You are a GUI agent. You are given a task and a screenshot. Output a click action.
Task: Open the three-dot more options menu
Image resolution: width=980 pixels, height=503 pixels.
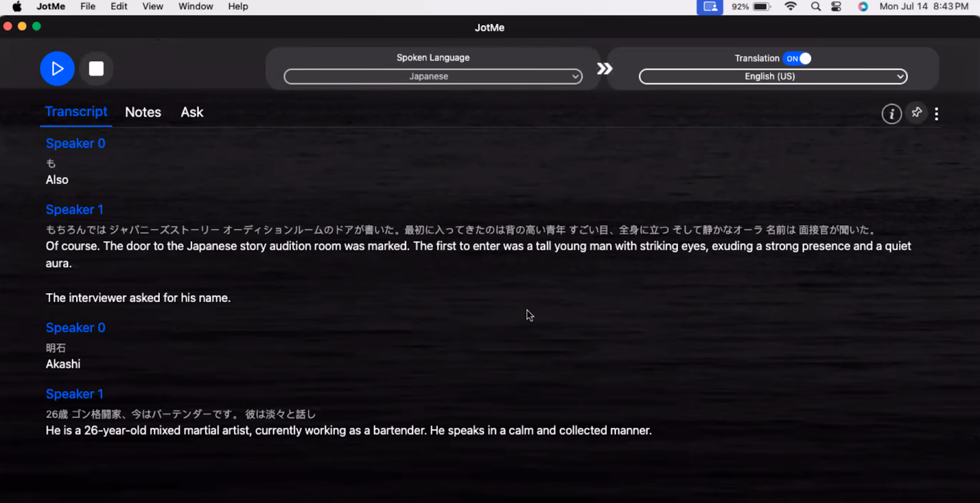(x=937, y=113)
